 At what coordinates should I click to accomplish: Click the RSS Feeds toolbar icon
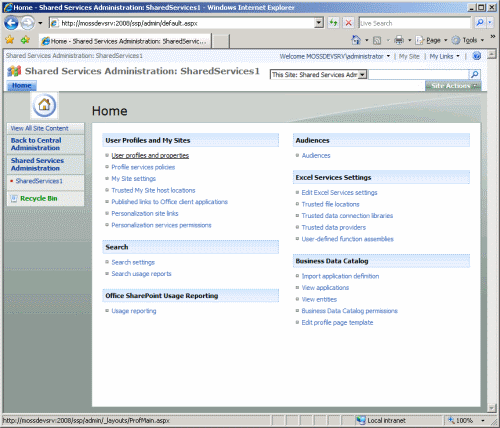coord(377,40)
